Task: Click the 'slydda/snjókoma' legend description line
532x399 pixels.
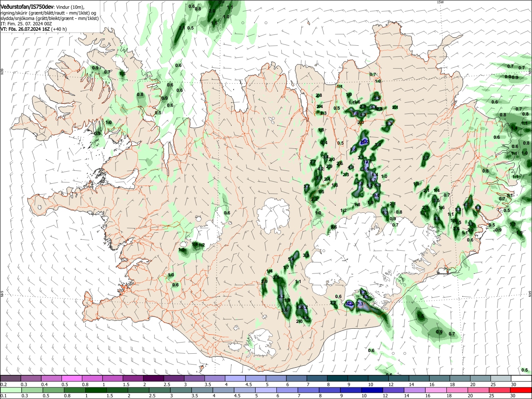Action: [x=49, y=18]
